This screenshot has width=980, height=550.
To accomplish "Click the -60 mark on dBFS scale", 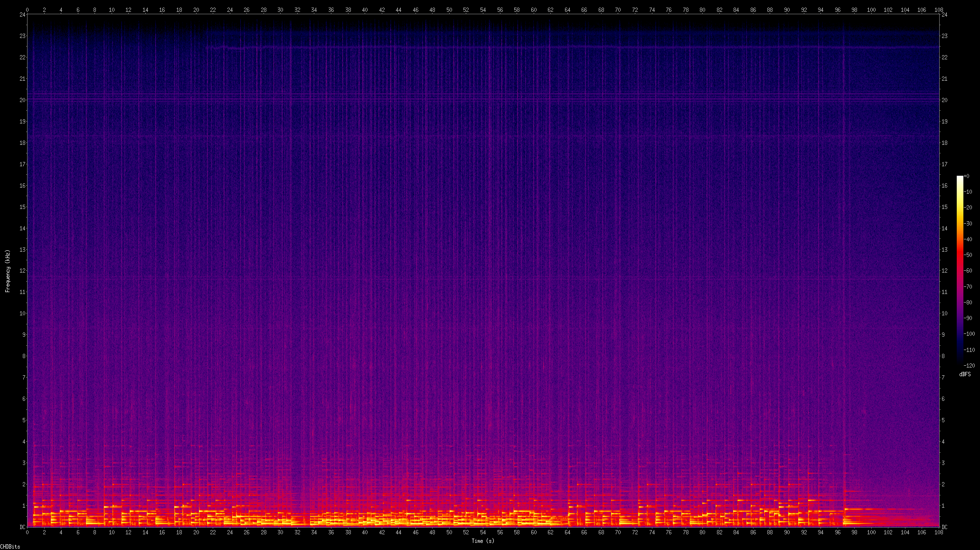I will pyautogui.click(x=968, y=271).
